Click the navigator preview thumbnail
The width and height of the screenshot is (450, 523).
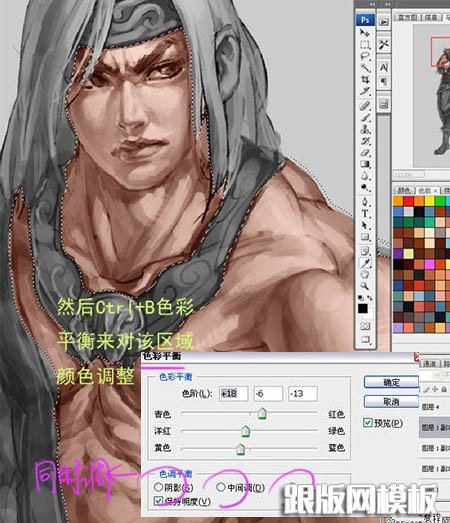432,97
